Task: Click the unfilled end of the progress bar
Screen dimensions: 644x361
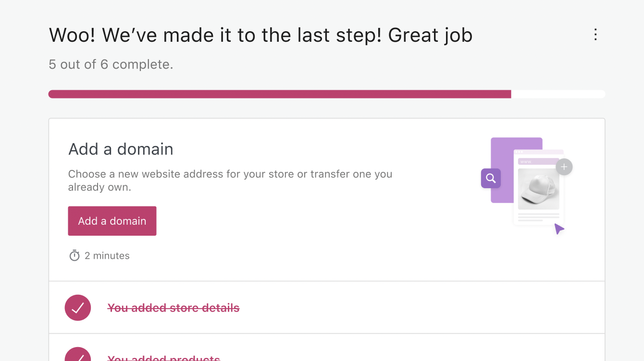Action: (557, 94)
